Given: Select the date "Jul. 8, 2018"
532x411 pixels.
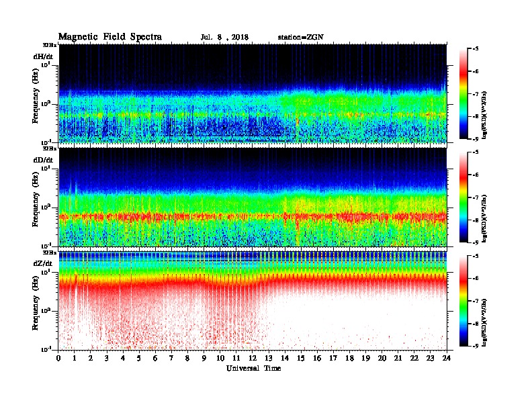Looking at the screenshot, I should tap(224, 38).
